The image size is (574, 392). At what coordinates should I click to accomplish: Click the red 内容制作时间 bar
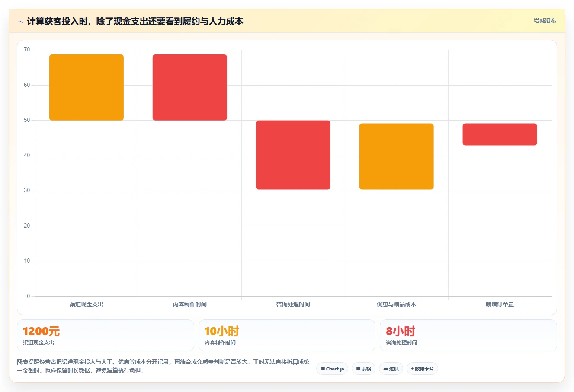(190, 87)
